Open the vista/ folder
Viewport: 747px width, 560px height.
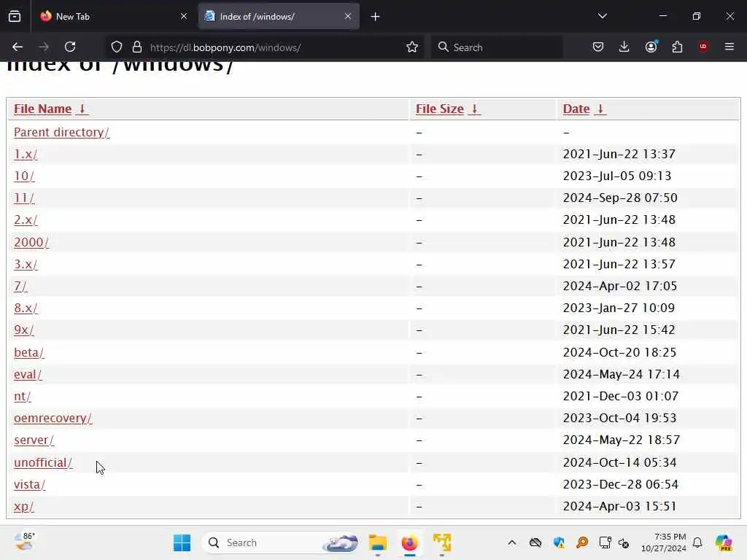pyautogui.click(x=29, y=484)
